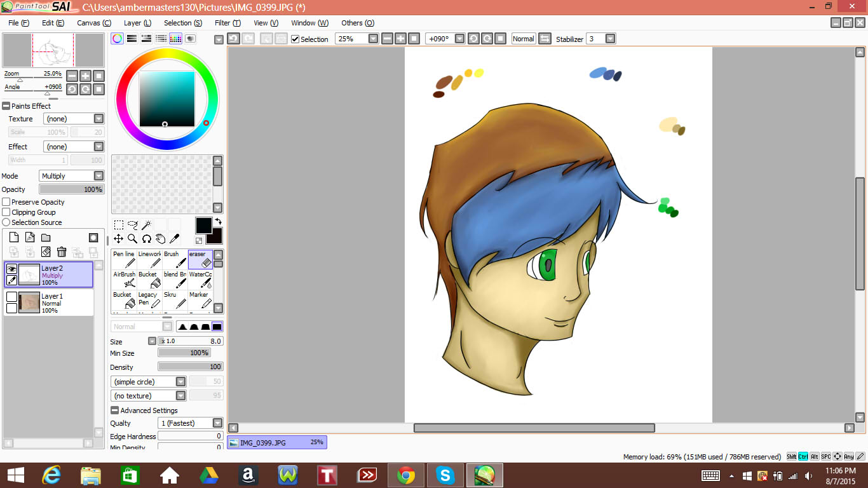Expand the Quality dropdown set to Fastest
The image size is (868, 488).
coord(190,423)
